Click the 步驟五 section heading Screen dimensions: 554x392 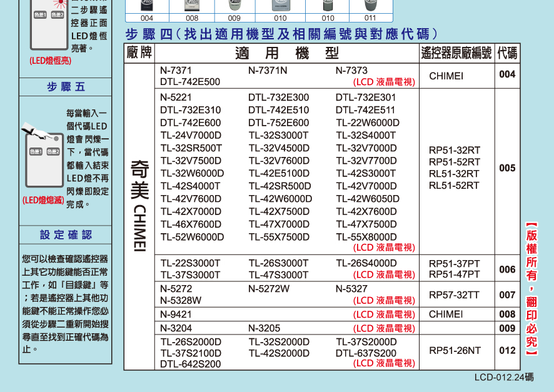[66, 87]
